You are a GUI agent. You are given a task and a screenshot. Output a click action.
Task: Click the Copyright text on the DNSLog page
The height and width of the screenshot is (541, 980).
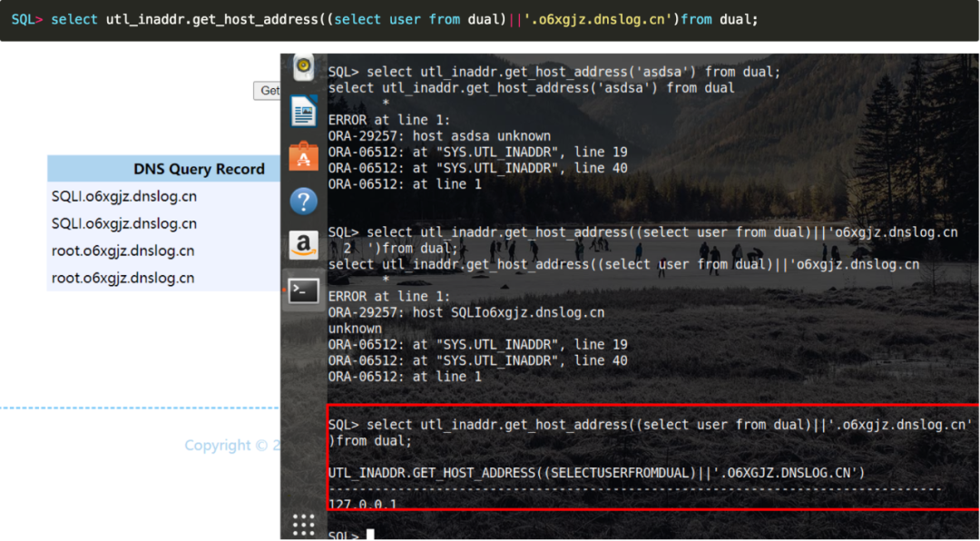(232, 446)
